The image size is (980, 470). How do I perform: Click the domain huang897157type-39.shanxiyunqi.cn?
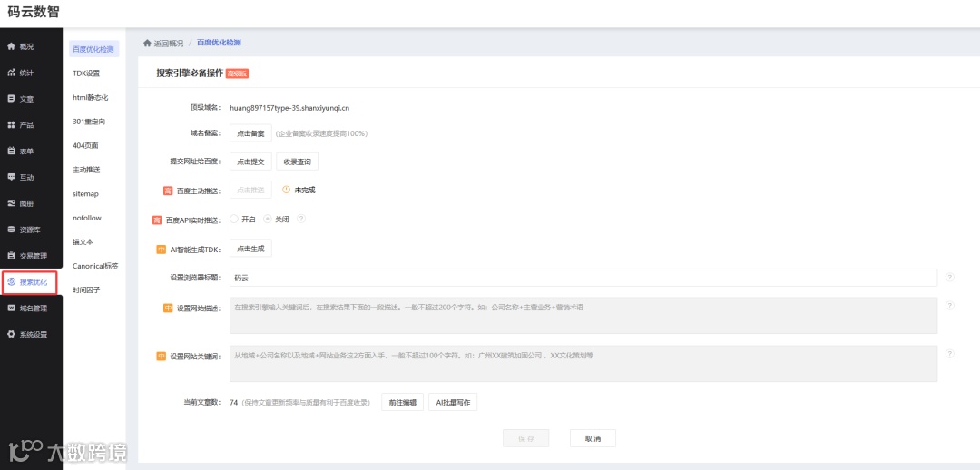coord(289,107)
